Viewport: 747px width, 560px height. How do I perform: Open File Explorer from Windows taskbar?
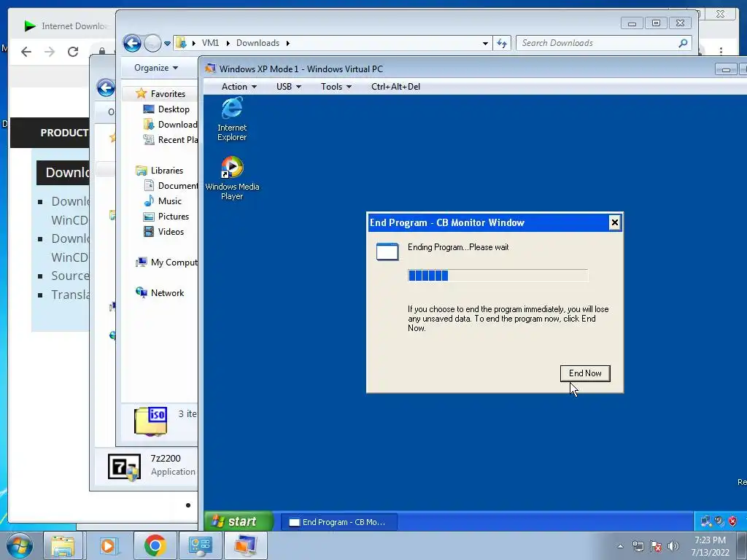[x=63, y=545]
